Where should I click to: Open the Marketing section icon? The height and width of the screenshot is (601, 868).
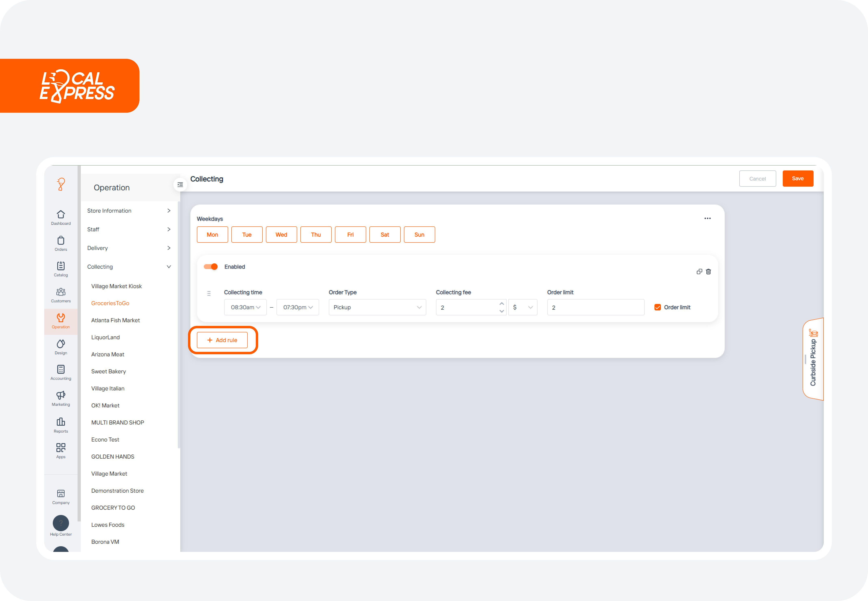(61, 395)
